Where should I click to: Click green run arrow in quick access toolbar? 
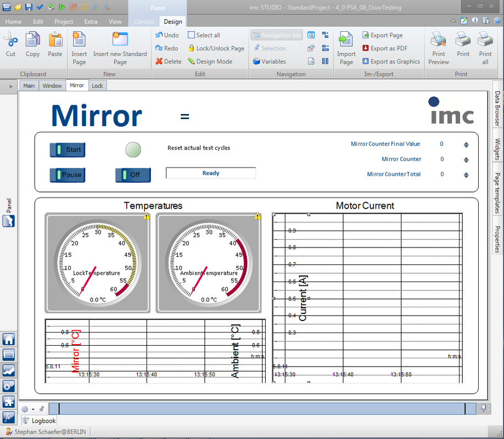pos(61,7)
